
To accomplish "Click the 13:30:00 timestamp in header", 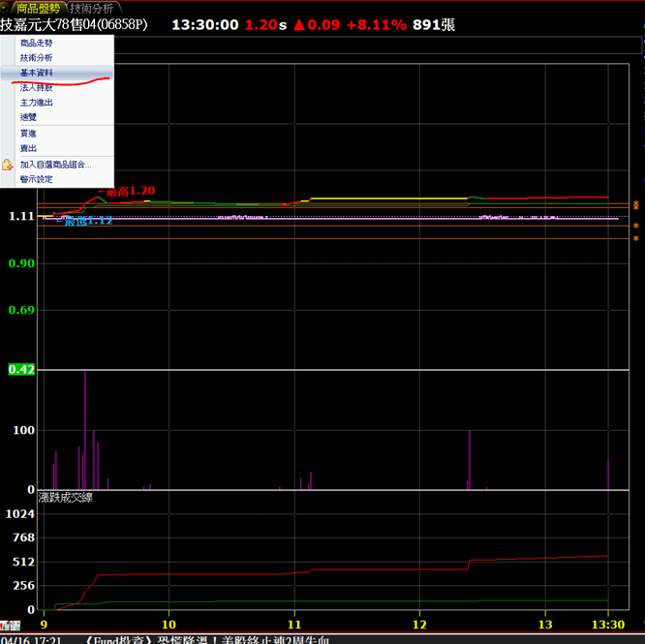I will tap(205, 24).
